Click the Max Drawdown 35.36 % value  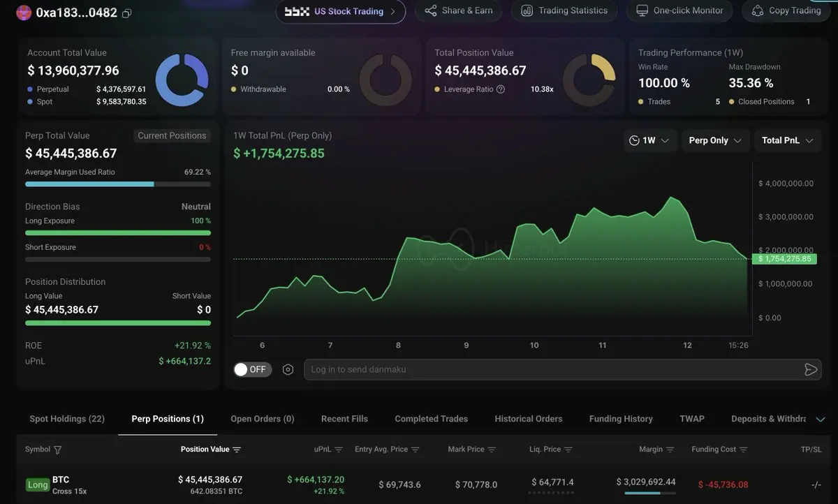(751, 83)
